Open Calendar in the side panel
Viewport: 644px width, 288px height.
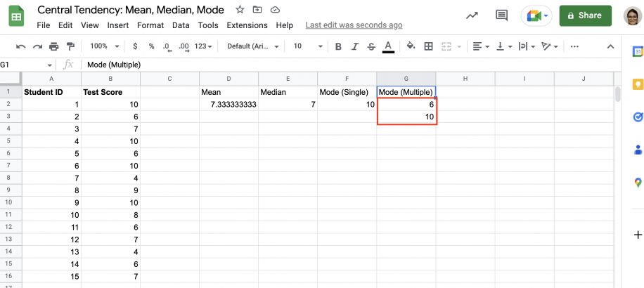pyautogui.click(x=638, y=52)
